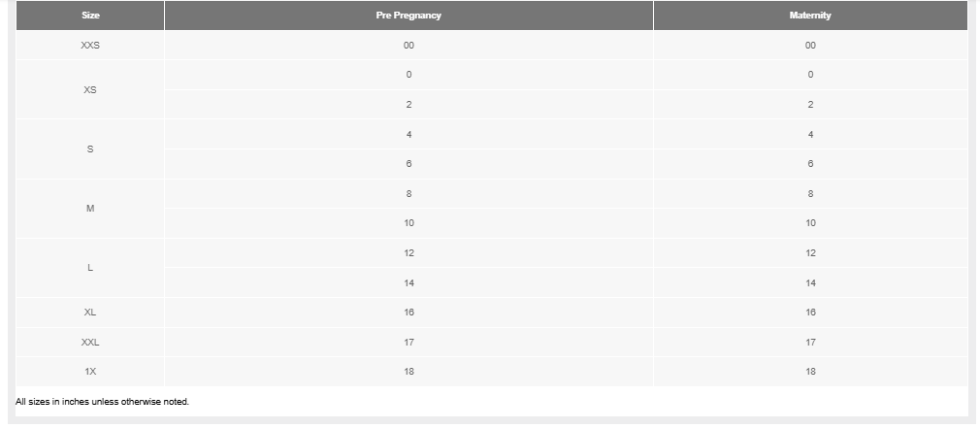
Task: Click the XS size cell
Action: coord(90,89)
